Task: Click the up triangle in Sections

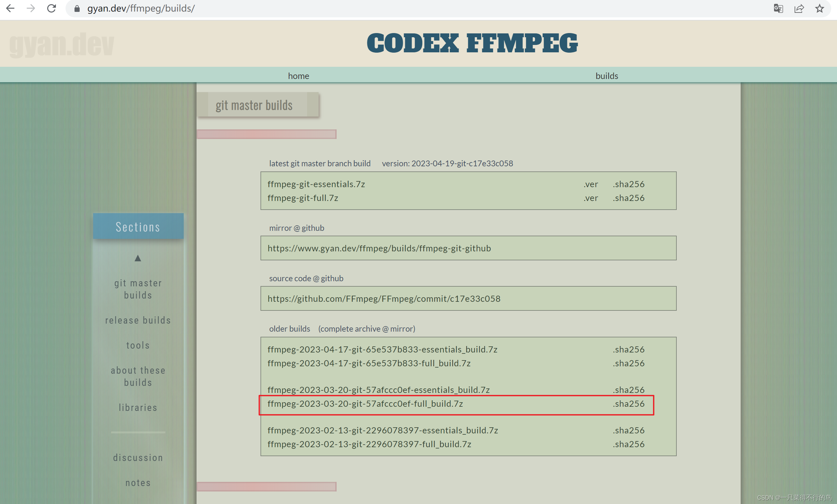Action: 137,258
